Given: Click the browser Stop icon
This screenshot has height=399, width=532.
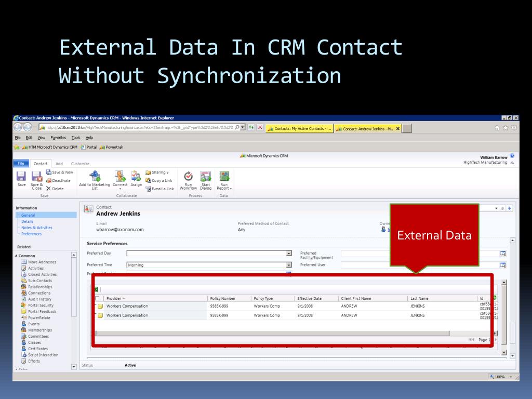Looking at the screenshot, I should (x=260, y=128).
